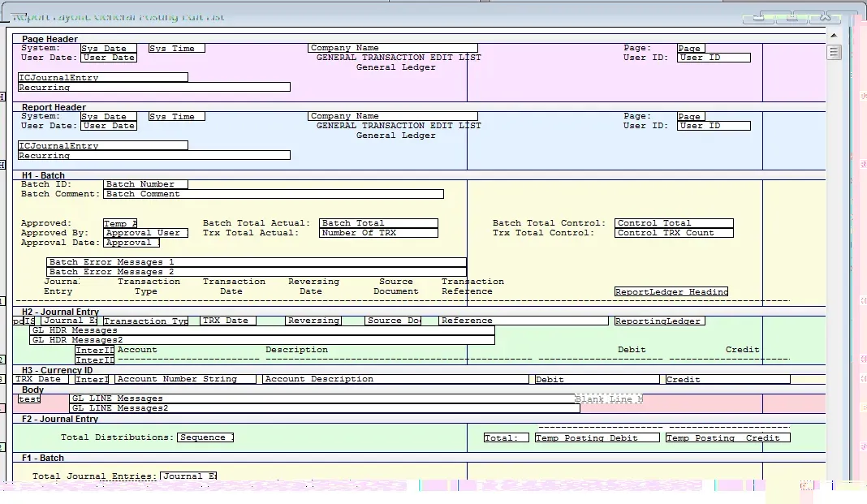The image size is (867, 504).
Task: Select the Sequence field beside Total Distributions
Action: [x=205, y=437]
